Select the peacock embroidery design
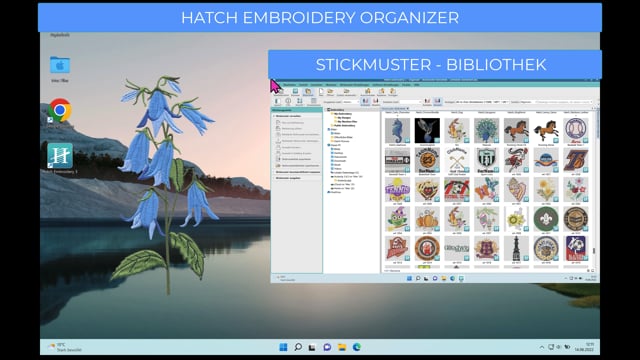640x360 pixels. (487, 131)
